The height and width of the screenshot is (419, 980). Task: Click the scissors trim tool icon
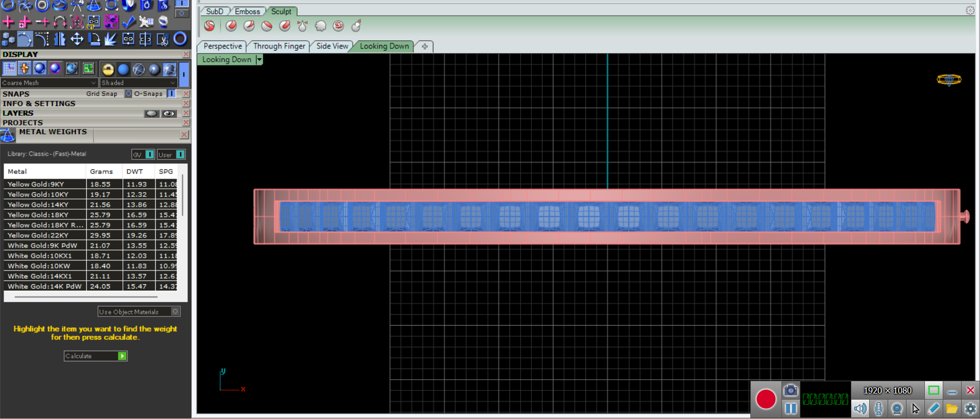162,39
